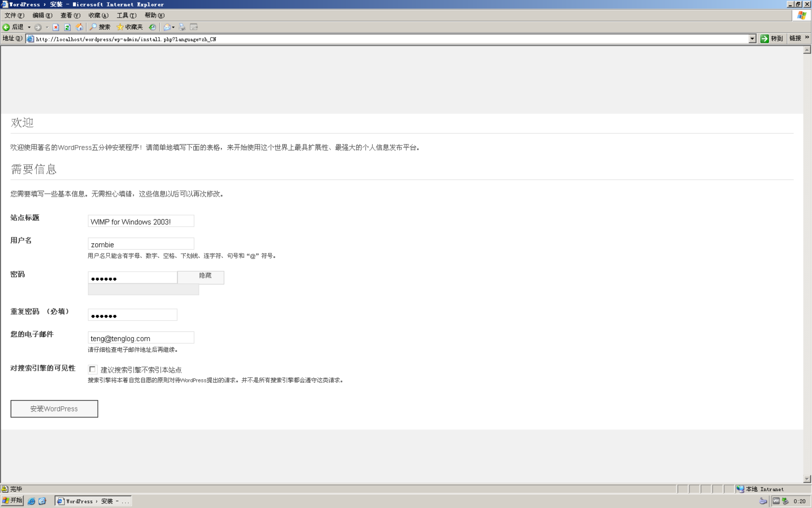Screen dimensions: 812x508
Task: Click the 安装WordPress install button
Action: pyautogui.click(x=54, y=408)
